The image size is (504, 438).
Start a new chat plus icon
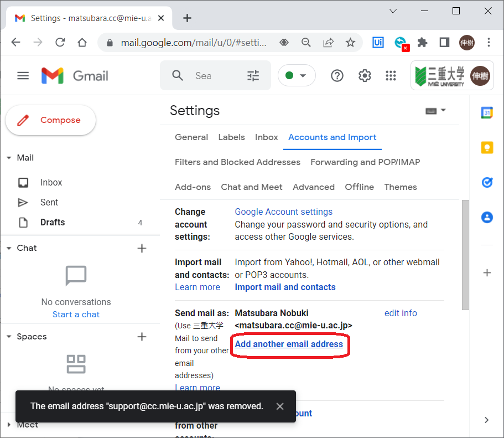point(142,248)
